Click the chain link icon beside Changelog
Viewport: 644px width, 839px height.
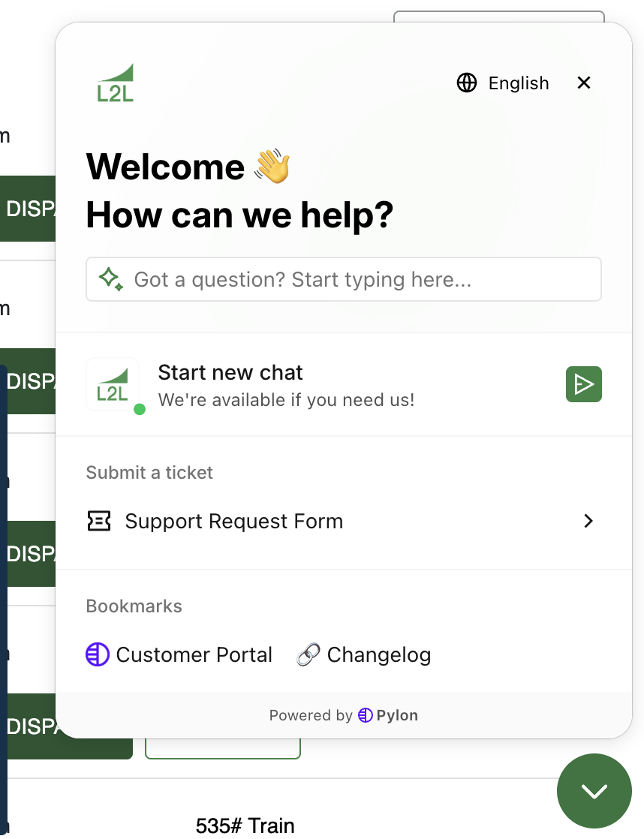point(308,654)
